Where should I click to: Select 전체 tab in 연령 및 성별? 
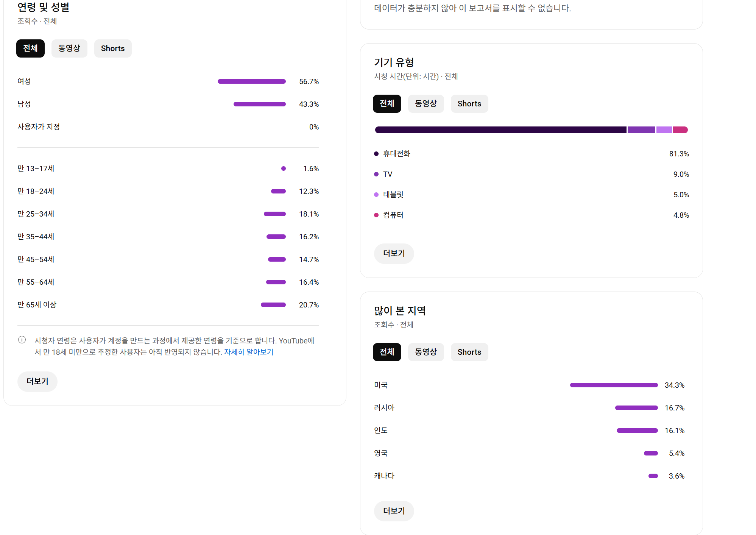point(30,48)
